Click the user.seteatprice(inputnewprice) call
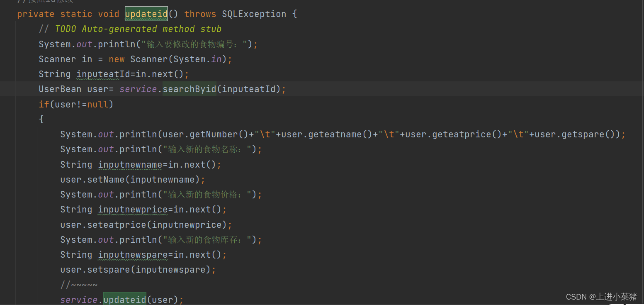Viewport: 644px width, 305px height. coord(143,224)
